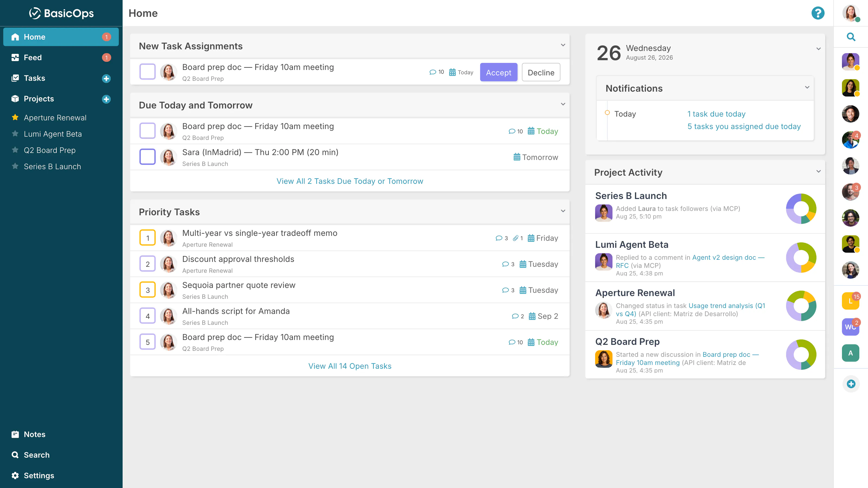Open the yellow L group icon with 15 badge
Image resolution: width=868 pixels, height=488 pixels.
click(850, 300)
